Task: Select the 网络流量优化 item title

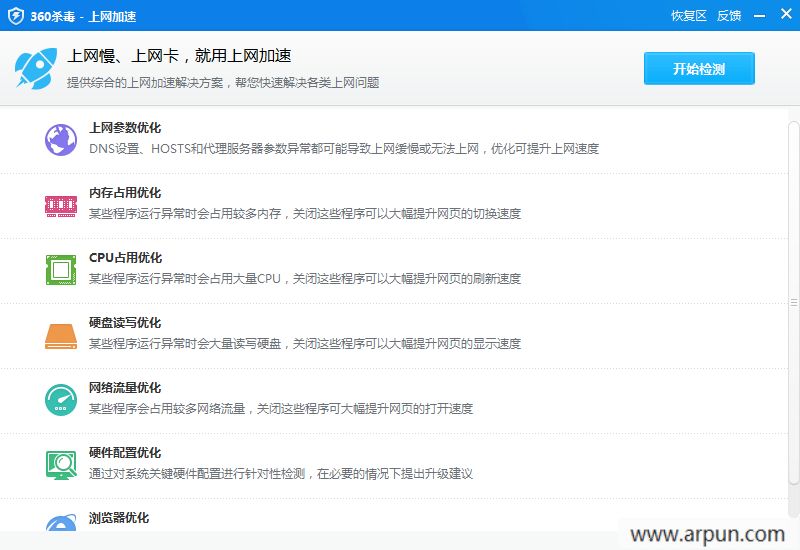Action: (x=125, y=388)
